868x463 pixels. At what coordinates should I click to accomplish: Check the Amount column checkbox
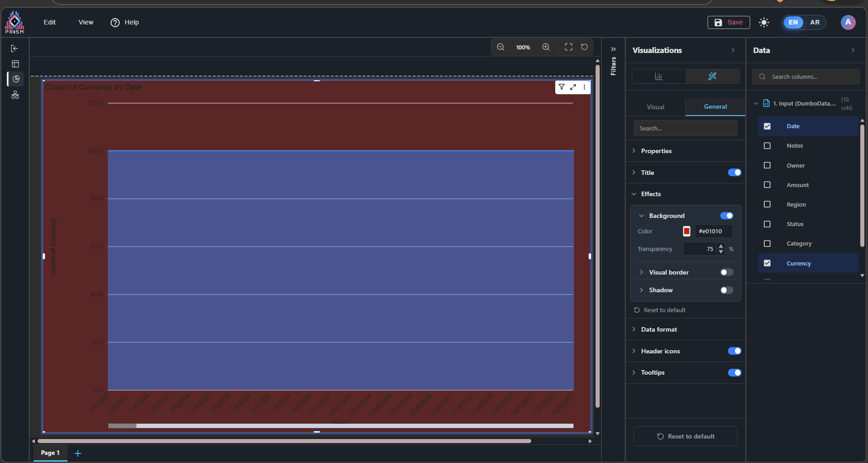(x=767, y=185)
